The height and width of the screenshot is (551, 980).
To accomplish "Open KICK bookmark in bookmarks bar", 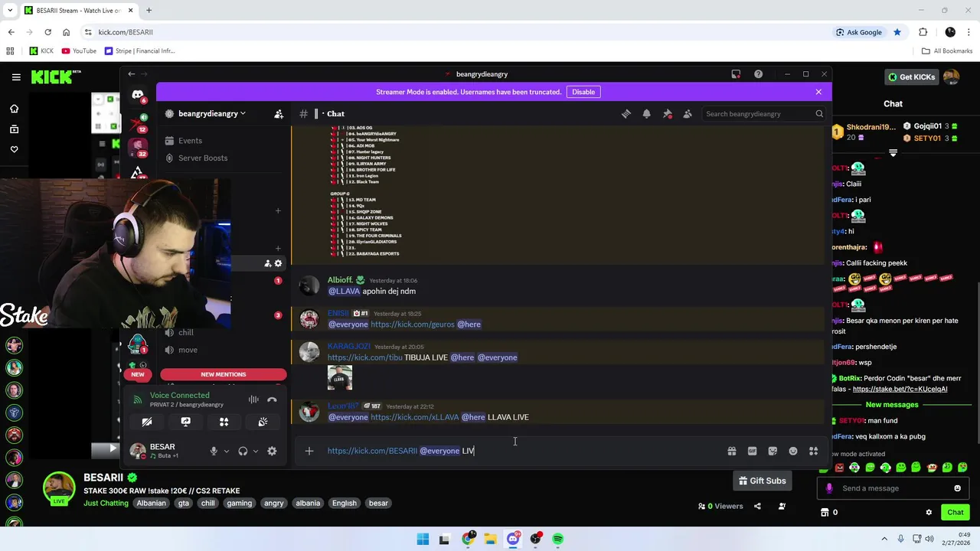I will [41, 51].
